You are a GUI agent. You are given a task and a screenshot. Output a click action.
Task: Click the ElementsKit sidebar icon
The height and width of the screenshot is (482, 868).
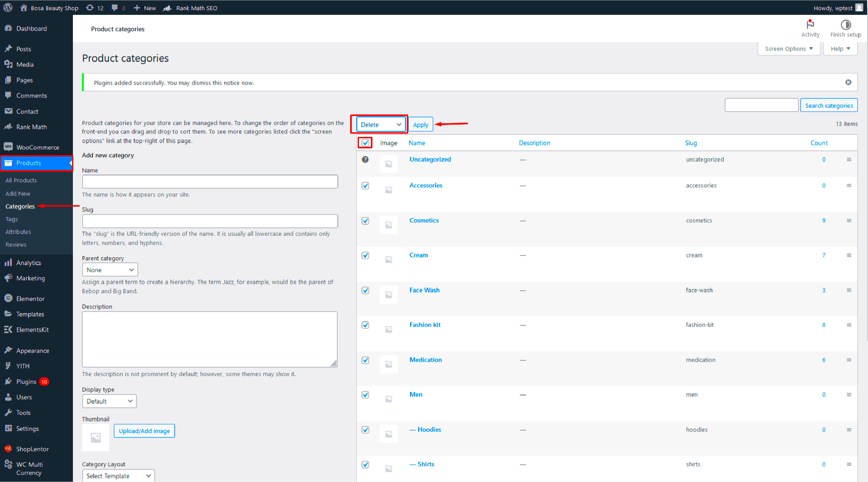point(8,329)
